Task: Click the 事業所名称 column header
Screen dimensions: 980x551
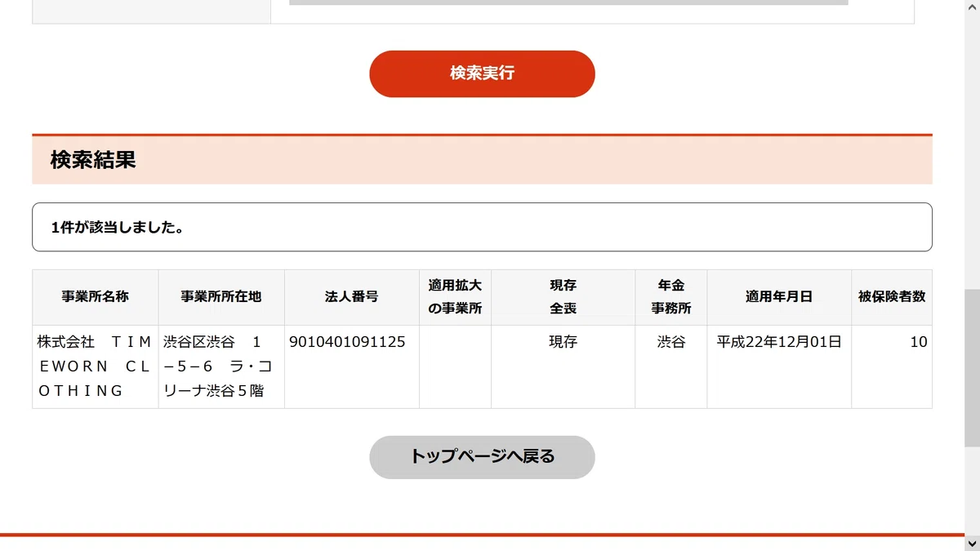Action: (x=96, y=297)
